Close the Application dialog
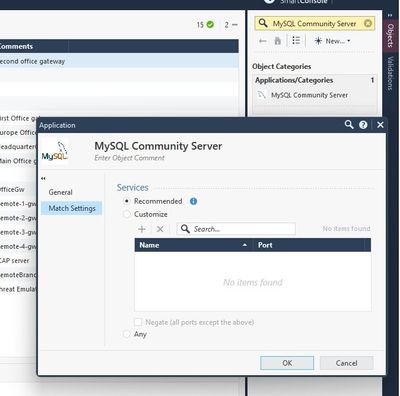The width and height of the screenshot is (400, 396). point(380,125)
